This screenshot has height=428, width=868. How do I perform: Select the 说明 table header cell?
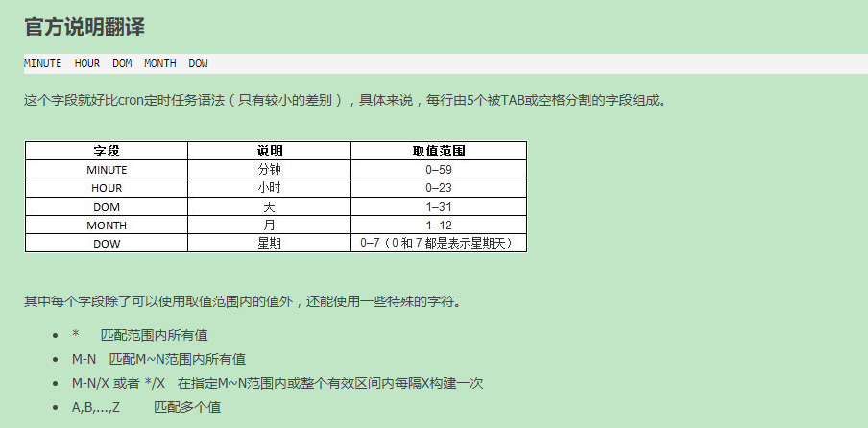[x=270, y=151]
